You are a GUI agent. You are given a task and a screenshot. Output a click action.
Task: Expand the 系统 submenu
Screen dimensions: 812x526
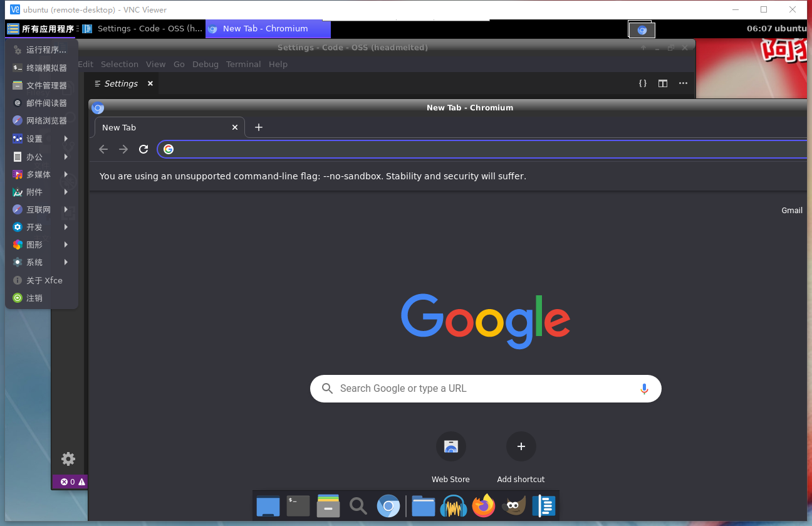point(41,262)
